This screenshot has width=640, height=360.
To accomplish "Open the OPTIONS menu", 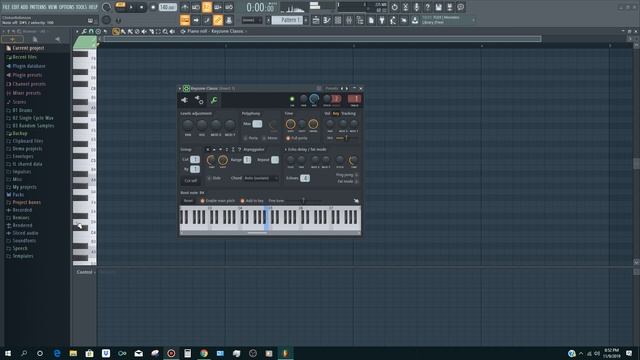I will tap(67, 7).
